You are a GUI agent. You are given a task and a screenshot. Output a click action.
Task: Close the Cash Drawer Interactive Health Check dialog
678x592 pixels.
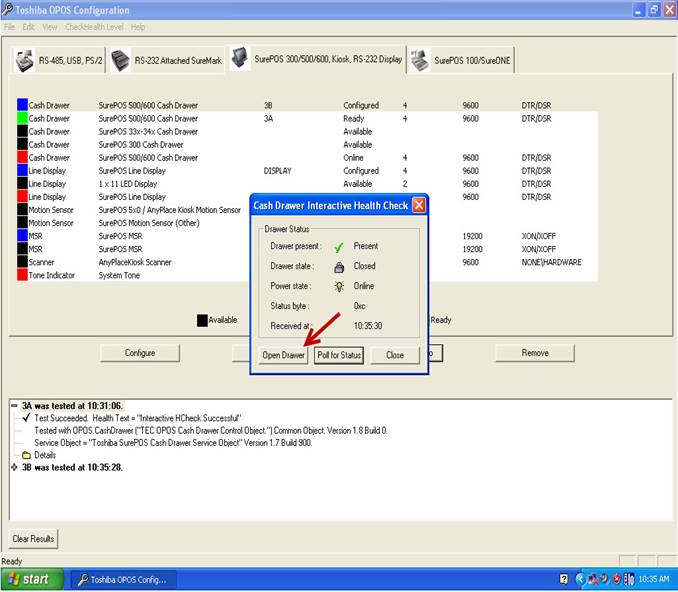pos(419,205)
